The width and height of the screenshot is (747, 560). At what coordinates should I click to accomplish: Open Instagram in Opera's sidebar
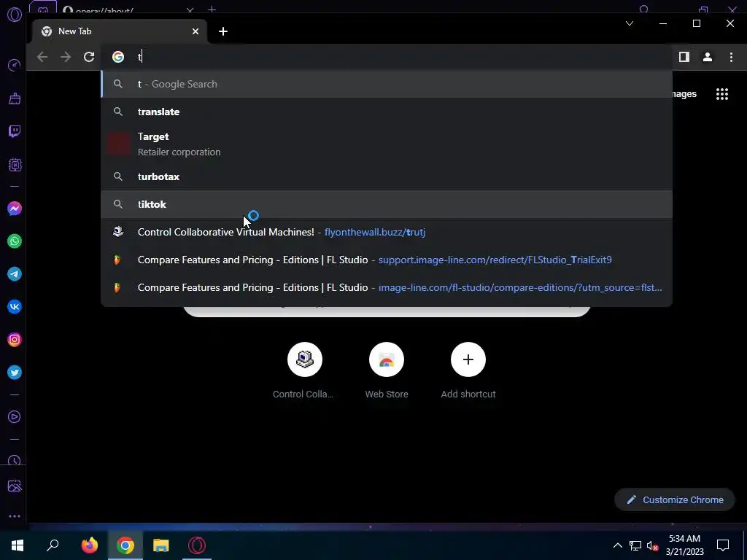coord(15,340)
